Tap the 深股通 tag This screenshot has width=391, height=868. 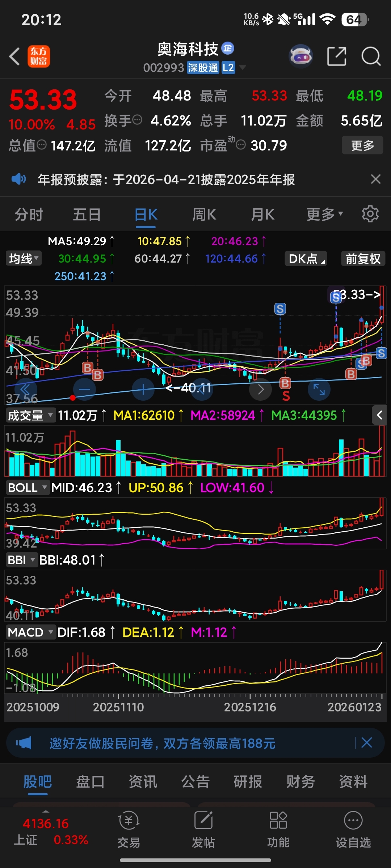point(203,68)
